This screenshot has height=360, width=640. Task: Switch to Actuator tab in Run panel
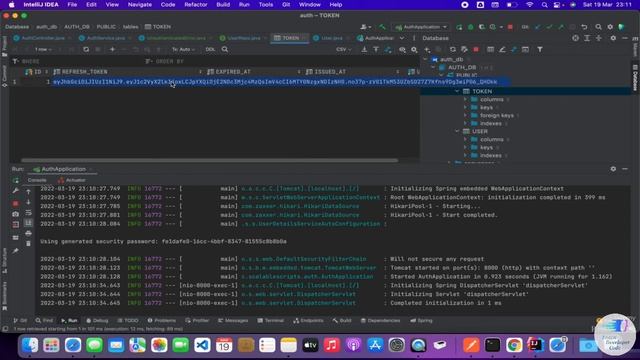(x=72, y=180)
